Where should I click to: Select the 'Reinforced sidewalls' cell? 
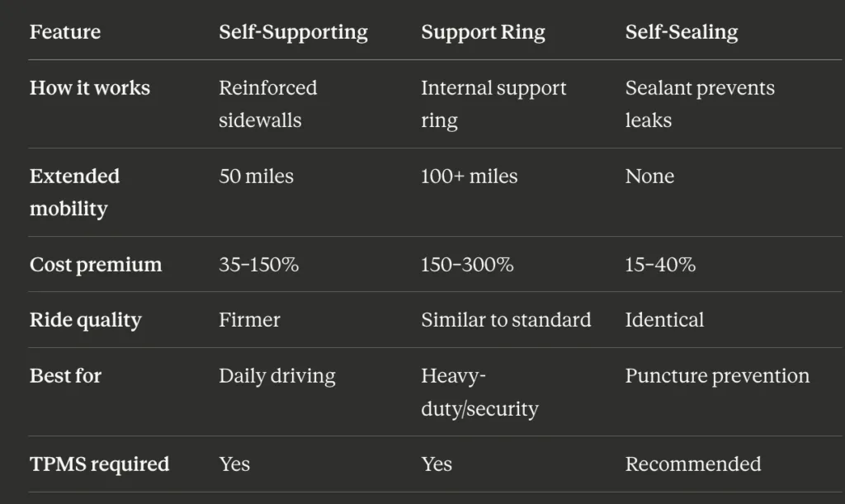[x=267, y=104]
